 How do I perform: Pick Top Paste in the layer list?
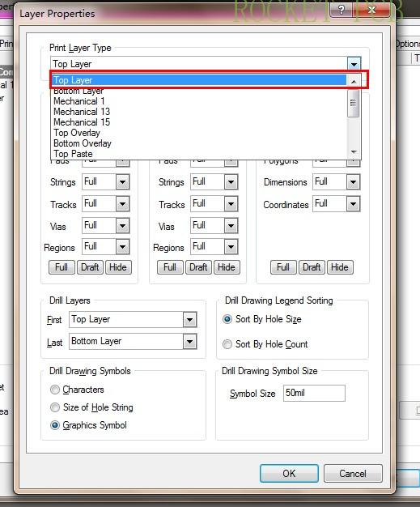(199, 154)
